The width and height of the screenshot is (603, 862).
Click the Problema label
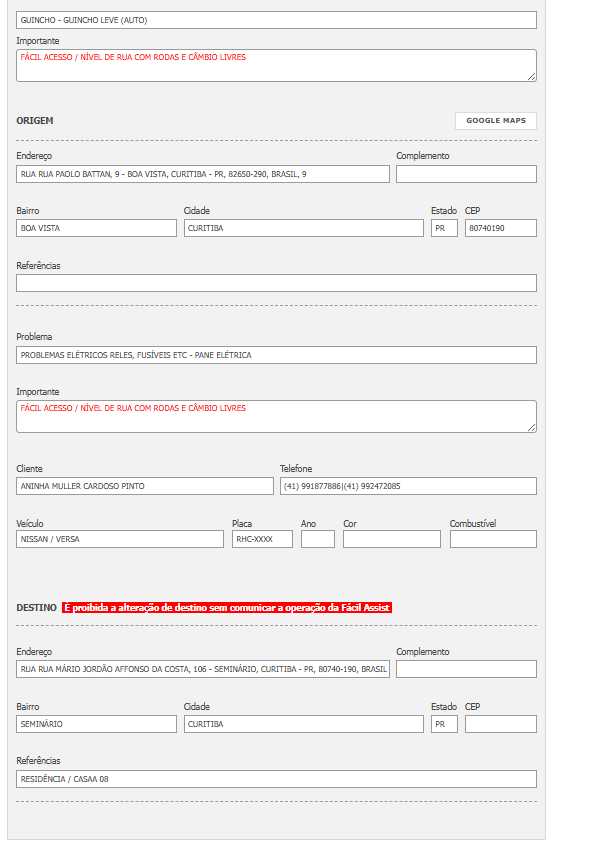[34, 336]
